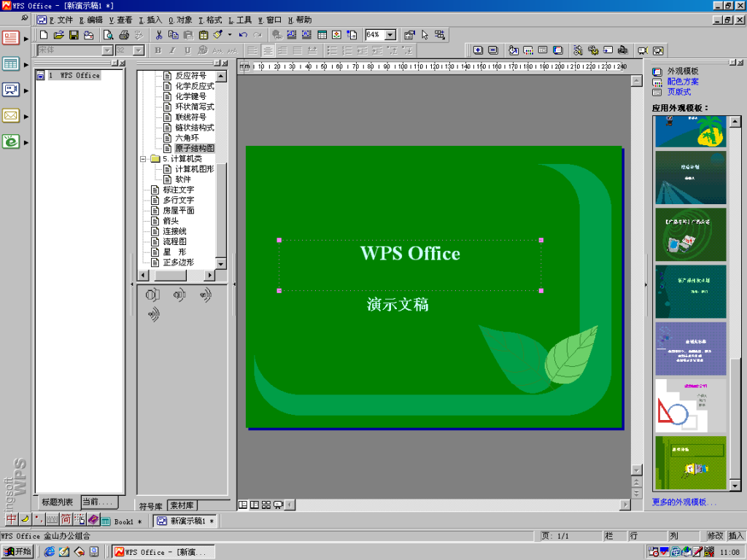Insert a table using the table icon
The width and height of the screenshot is (747, 560).
(322, 35)
